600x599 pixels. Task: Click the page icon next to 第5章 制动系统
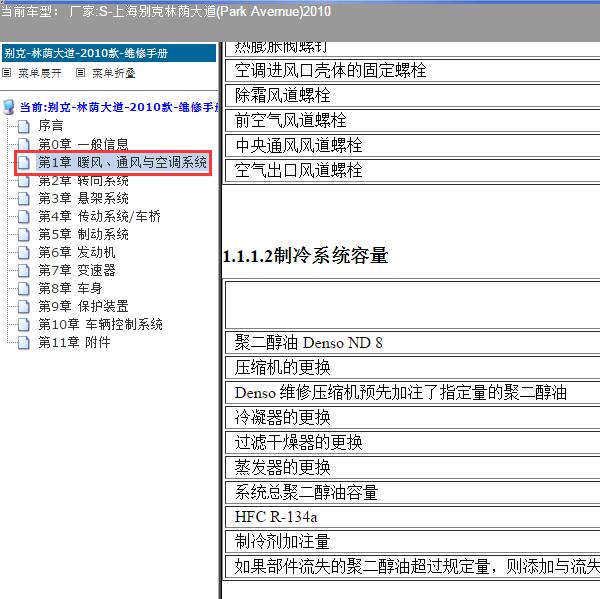[x=24, y=234]
